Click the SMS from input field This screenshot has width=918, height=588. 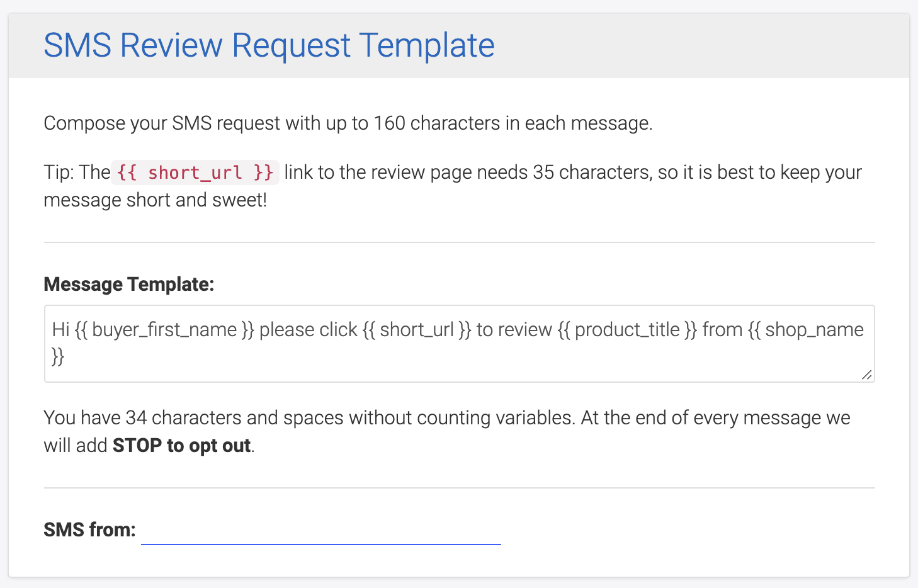click(320, 531)
